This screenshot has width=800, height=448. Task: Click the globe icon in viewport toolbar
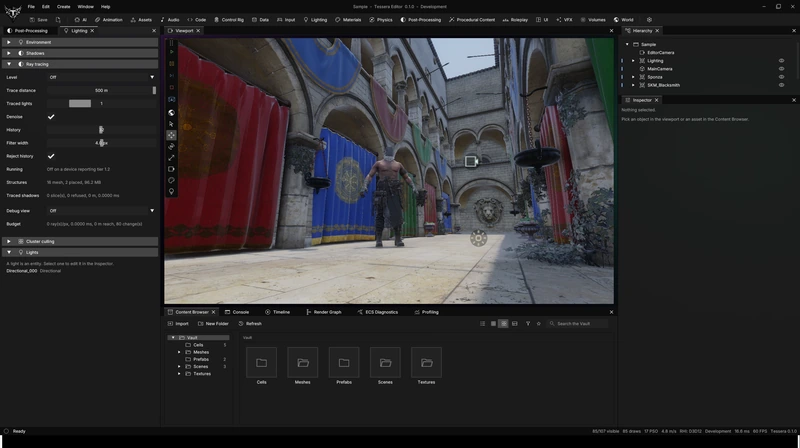(171, 113)
